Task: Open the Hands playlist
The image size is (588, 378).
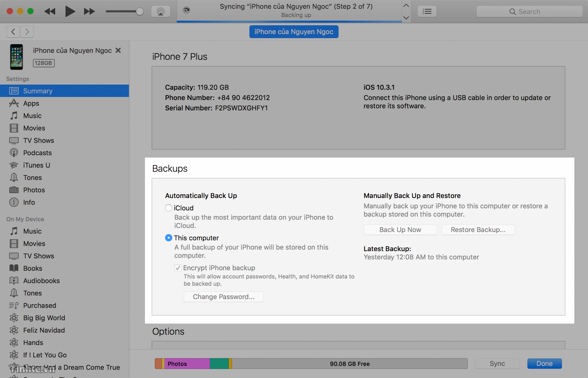Action: (x=64, y=342)
